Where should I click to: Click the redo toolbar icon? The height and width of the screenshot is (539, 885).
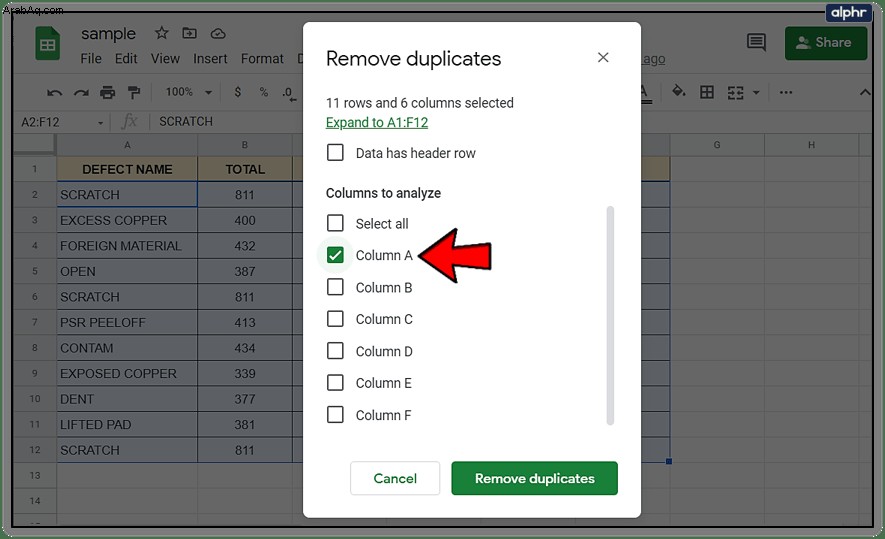[x=81, y=93]
